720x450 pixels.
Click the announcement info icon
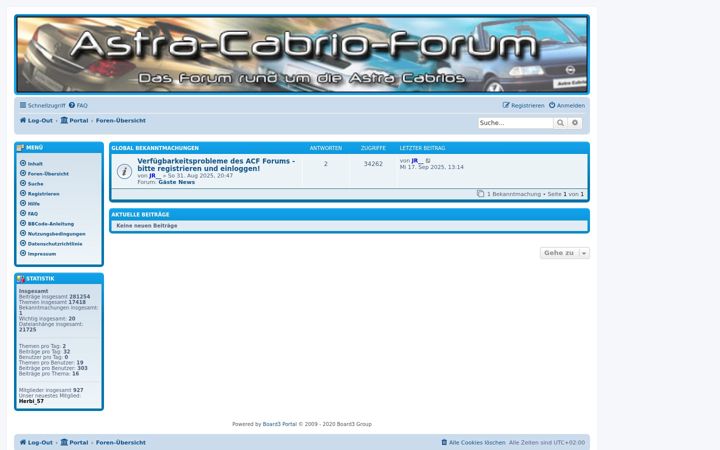click(x=124, y=171)
